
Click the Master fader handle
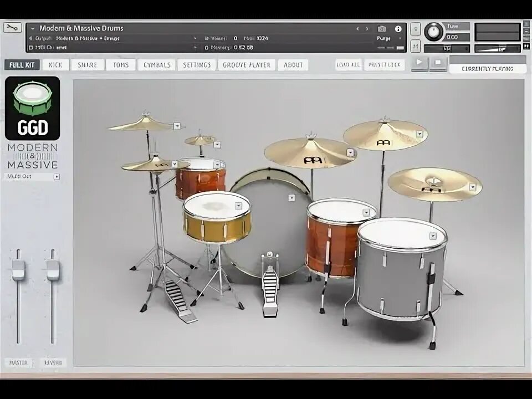coord(19,270)
